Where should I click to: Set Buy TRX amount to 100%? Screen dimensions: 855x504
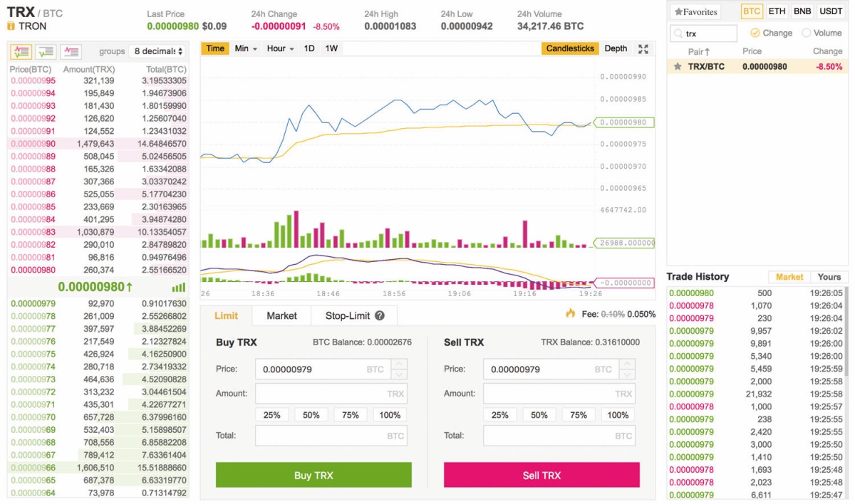[x=390, y=415]
